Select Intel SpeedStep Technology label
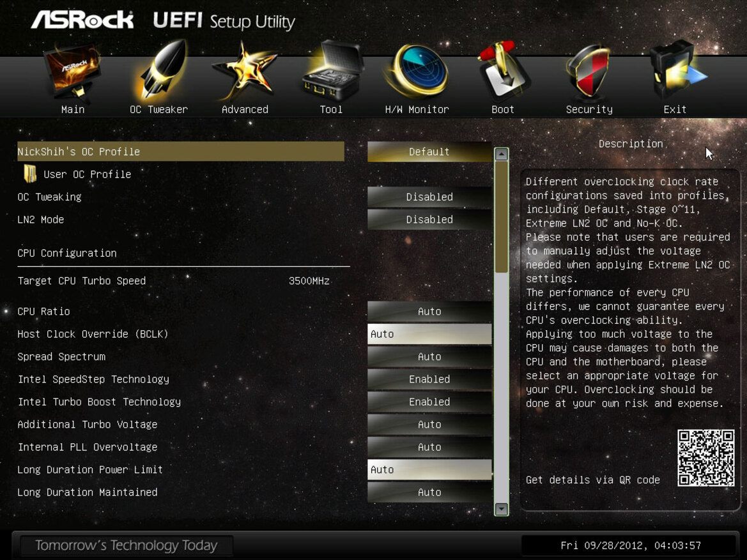The width and height of the screenshot is (747, 560). tap(93, 379)
